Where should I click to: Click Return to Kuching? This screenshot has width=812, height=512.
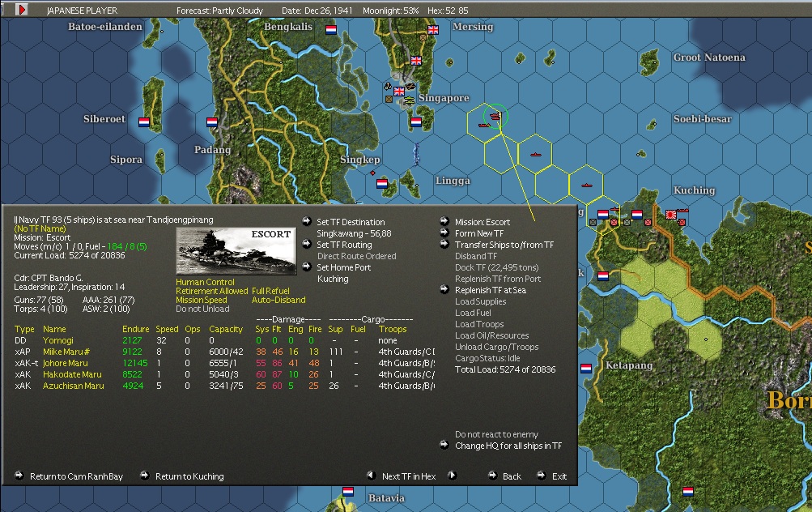point(189,476)
